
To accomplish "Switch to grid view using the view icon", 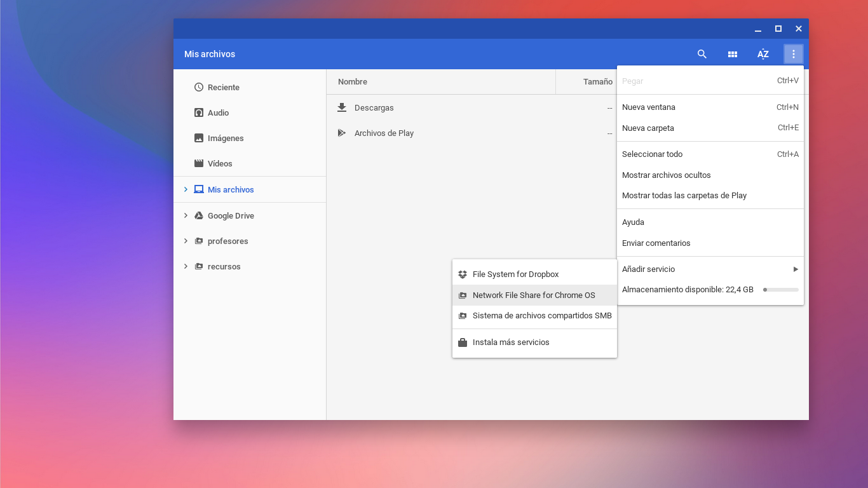I will pyautogui.click(x=732, y=54).
